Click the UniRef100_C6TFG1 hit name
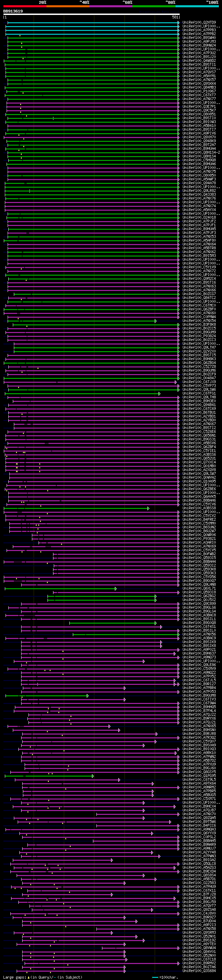The image size is (222, 980). tap(199, 394)
